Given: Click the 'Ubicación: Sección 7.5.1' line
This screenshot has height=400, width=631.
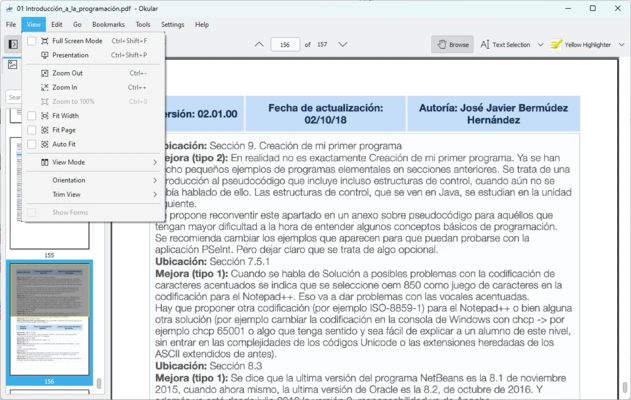Looking at the screenshot, I should [212, 262].
